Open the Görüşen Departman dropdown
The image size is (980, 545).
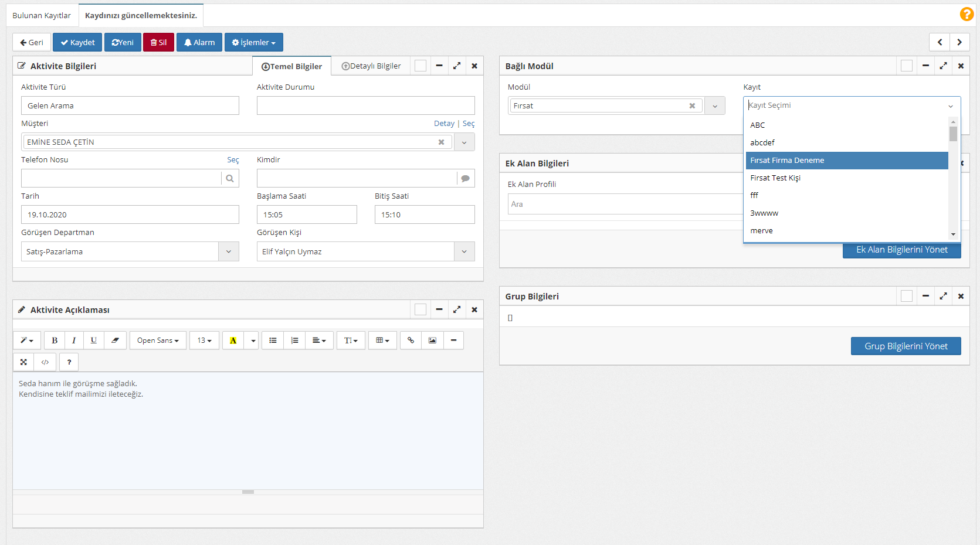(x=229, y=251)
